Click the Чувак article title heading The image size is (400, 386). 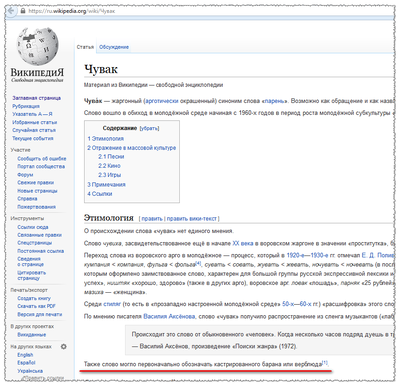(101, 69)
